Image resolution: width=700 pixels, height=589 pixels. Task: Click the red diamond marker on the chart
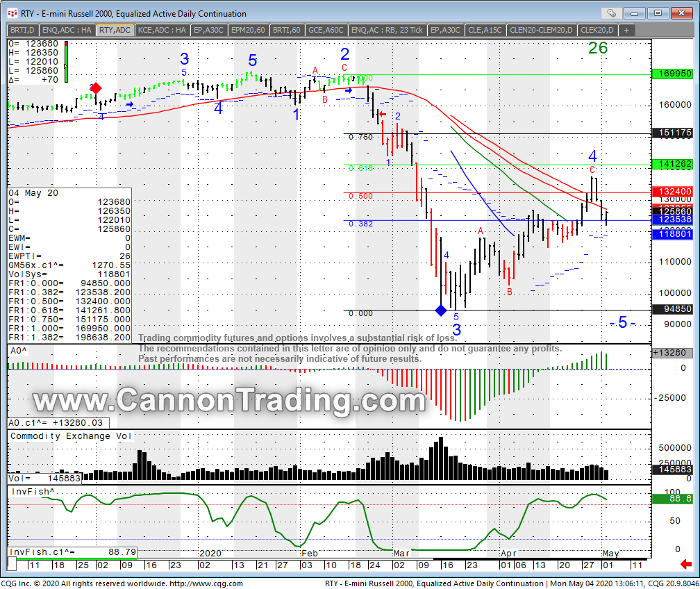[96, 88]
